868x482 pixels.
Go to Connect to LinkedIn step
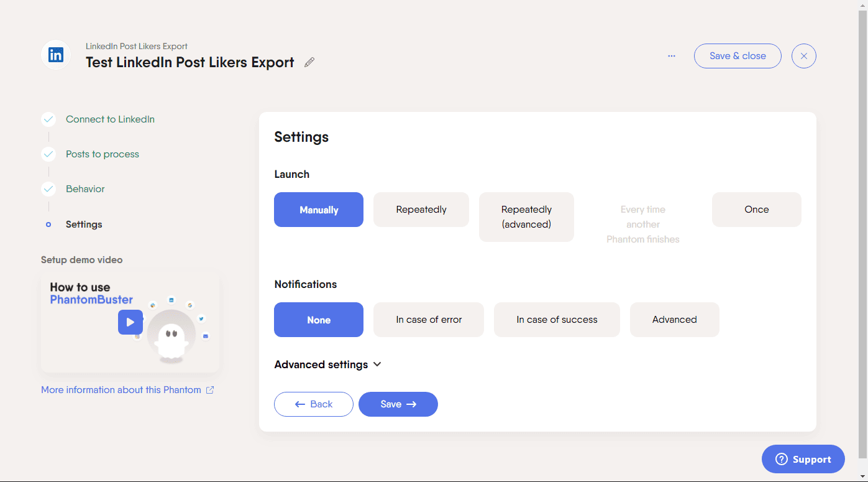(x=110, y=119)
